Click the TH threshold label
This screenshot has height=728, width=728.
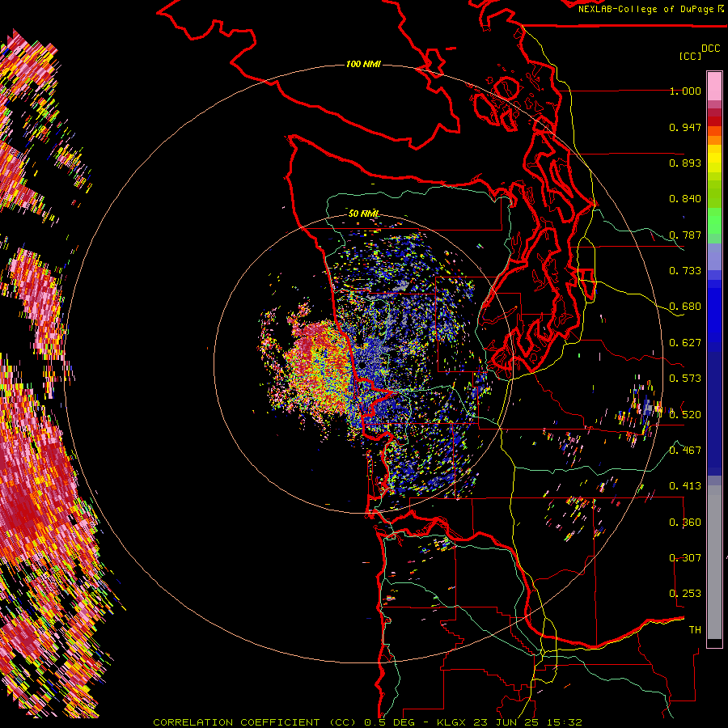pyautogui.click(x=695, y=630)
